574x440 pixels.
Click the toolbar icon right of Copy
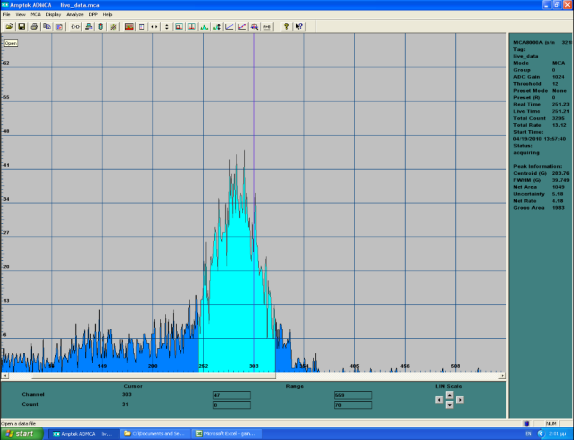click(x=59, y=27)
